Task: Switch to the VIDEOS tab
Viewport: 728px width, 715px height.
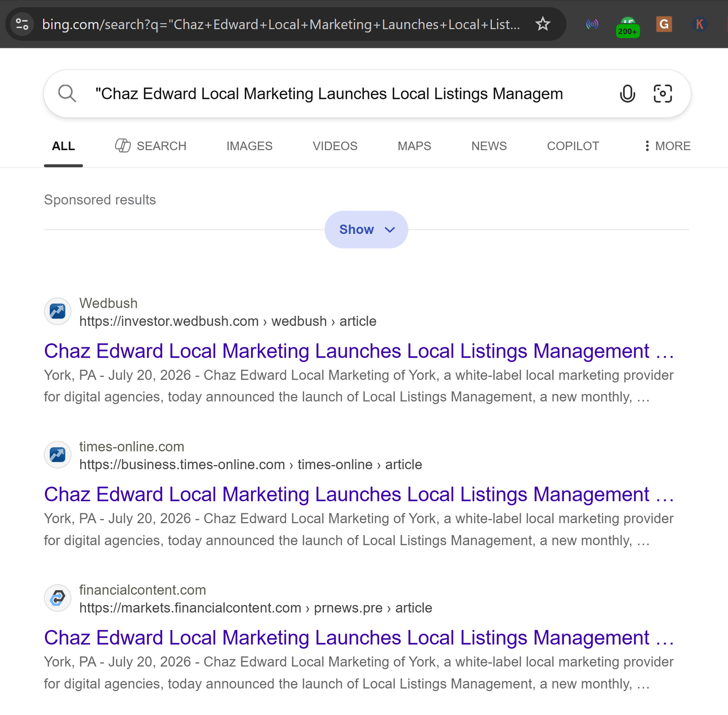Action: coord(335,146)
